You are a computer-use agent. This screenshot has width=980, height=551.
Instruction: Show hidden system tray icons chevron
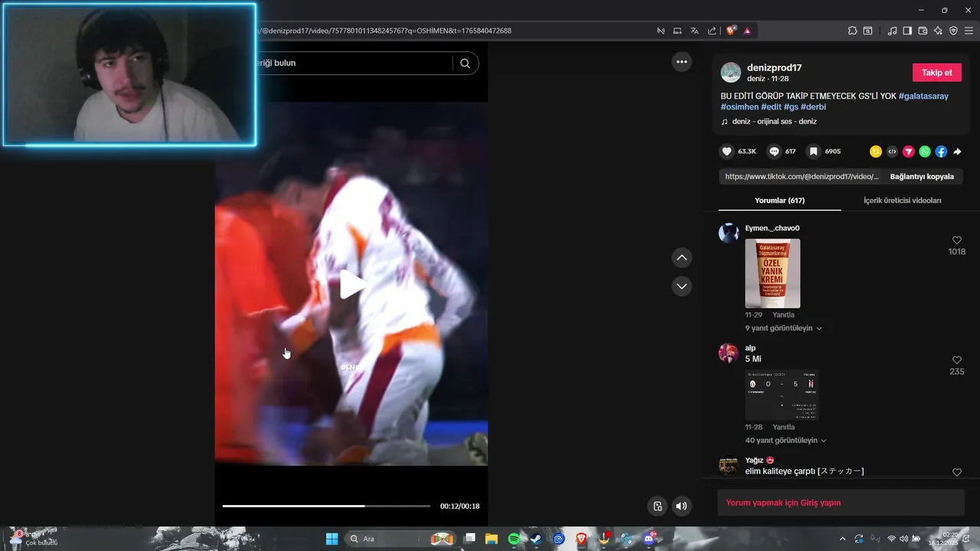pyautogui.click(x=843, y=539)
